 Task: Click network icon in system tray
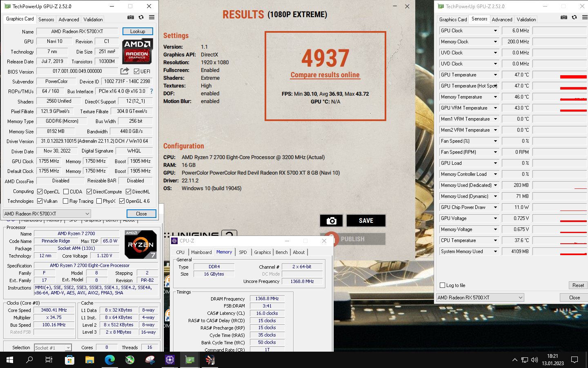point(525,360)
